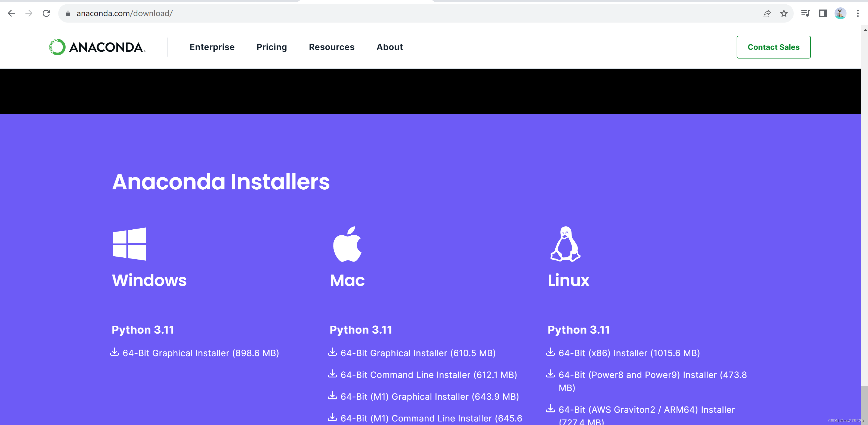Viewport: 868px width, 425px height.
Task: Click the Contact Sales button
Action: [x=773, y=47]
